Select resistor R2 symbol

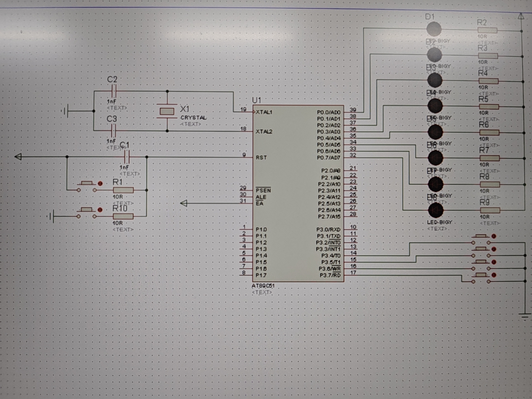(487, 31)
